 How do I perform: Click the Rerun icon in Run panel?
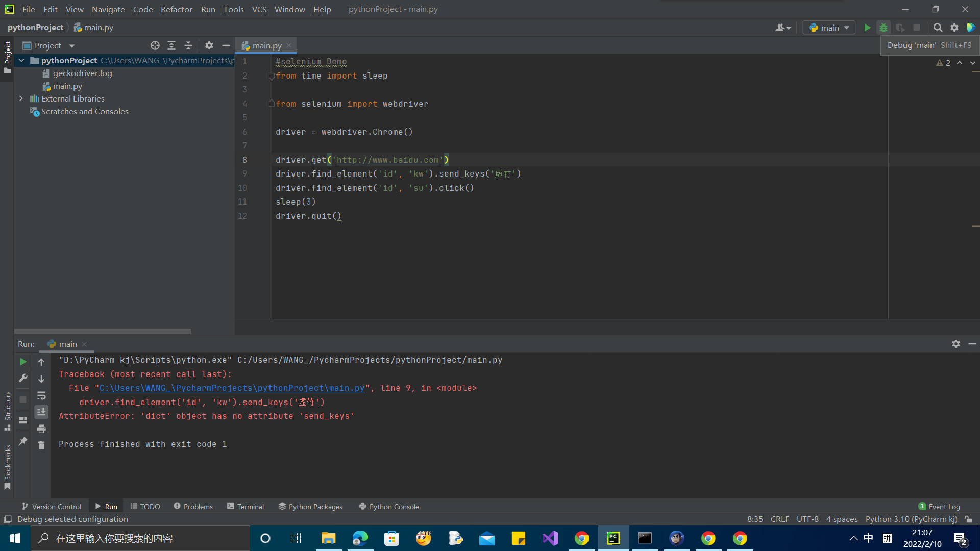coord(23,362)
